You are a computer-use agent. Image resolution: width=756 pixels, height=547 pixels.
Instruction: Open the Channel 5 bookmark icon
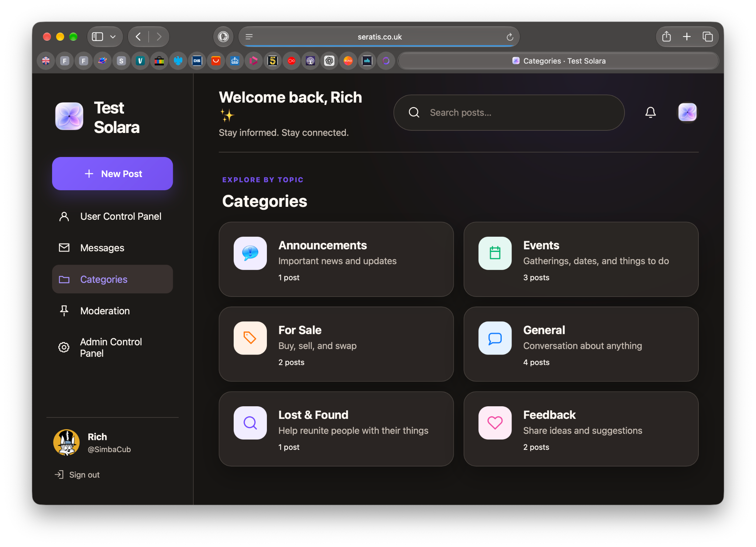(272, 61)
